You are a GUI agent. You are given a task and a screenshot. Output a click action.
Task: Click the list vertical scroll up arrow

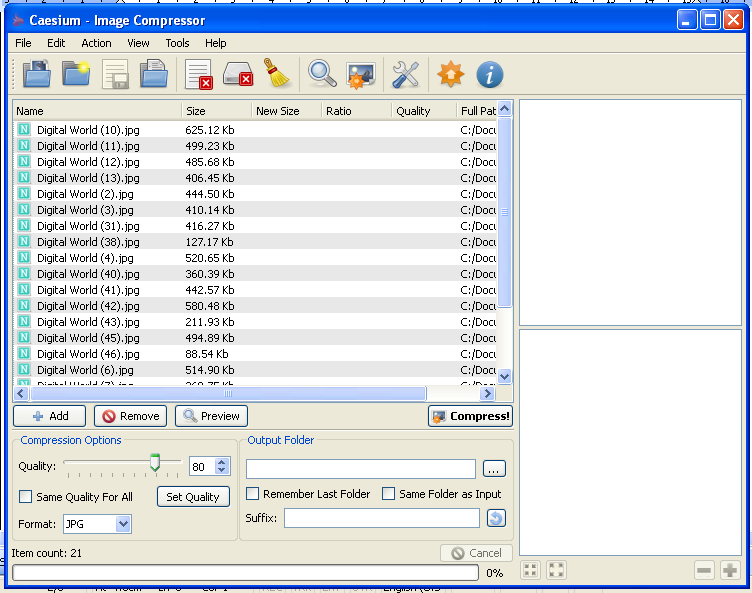click(505, 109)
